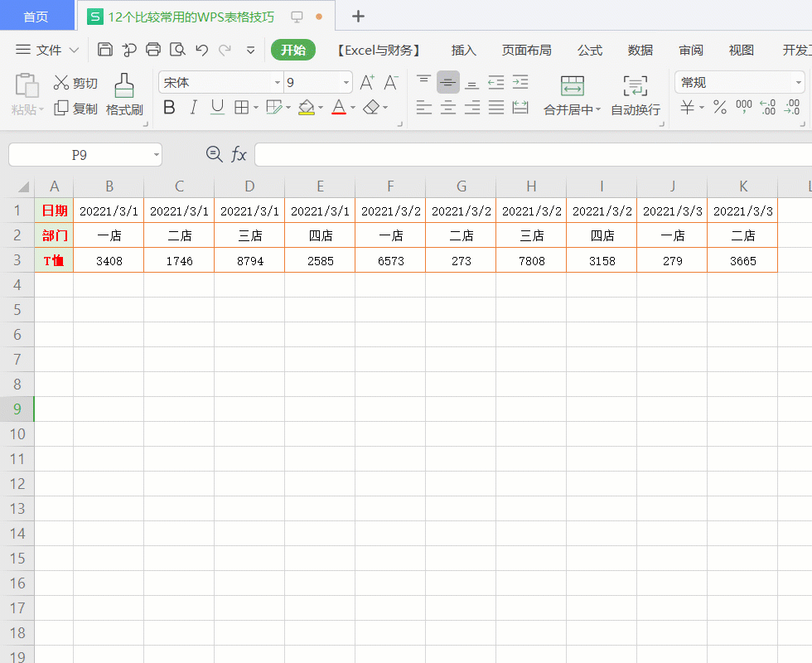Open the 插入 (Insert) ribbon tab
The image size is (812, 663).
[x=464, y=51]
